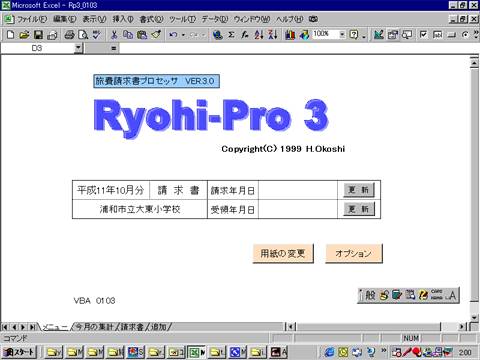
Task: Click the Print icon in toolbar
Action: click(x=69, y=35)
